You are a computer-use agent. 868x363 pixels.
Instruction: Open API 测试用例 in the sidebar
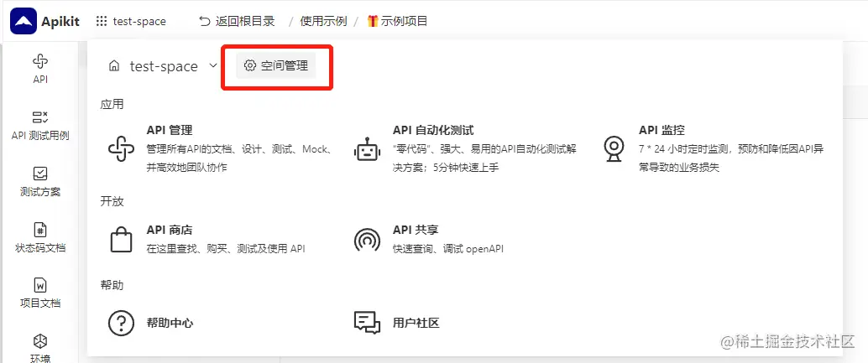(x=39, y=125)
